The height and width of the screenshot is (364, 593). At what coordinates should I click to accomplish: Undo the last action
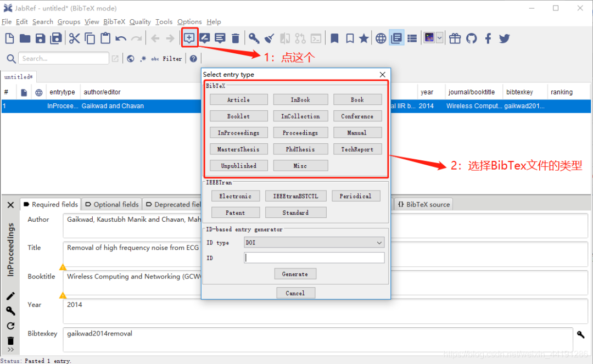[x=121, y=38]
